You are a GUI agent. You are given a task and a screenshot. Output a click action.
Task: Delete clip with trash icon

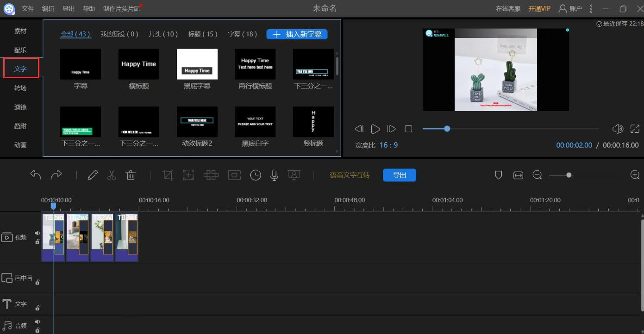pos(131,175)
